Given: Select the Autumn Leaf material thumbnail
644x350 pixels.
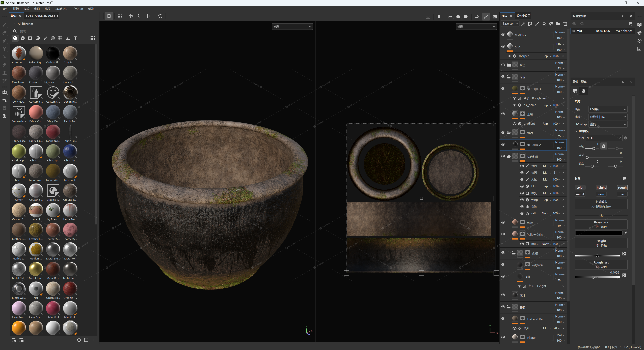Looking at the screenshot, I should point(19,53).
